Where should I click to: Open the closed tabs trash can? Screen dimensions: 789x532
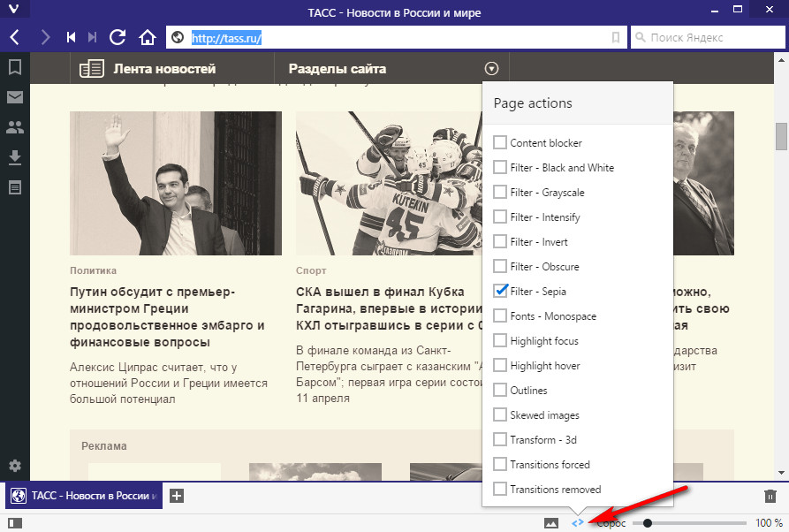[770, 497]
